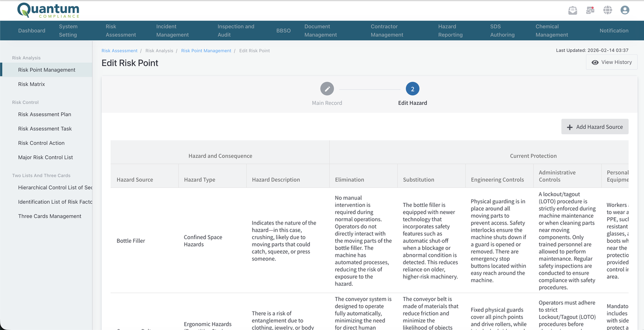Screen dimensions: 644x330
Task: Open the Hazard Reporting menu
Action: pyautogui.click(x=450, y=31)
